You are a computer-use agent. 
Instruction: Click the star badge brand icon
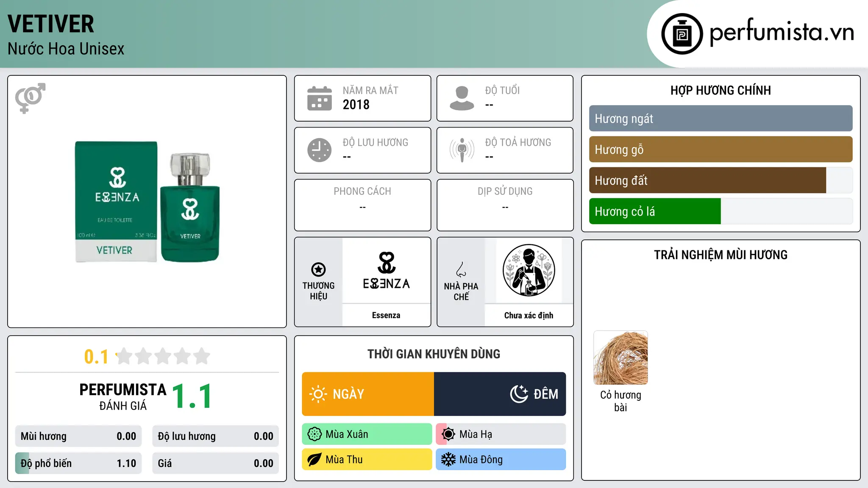(x=318, y=269)
